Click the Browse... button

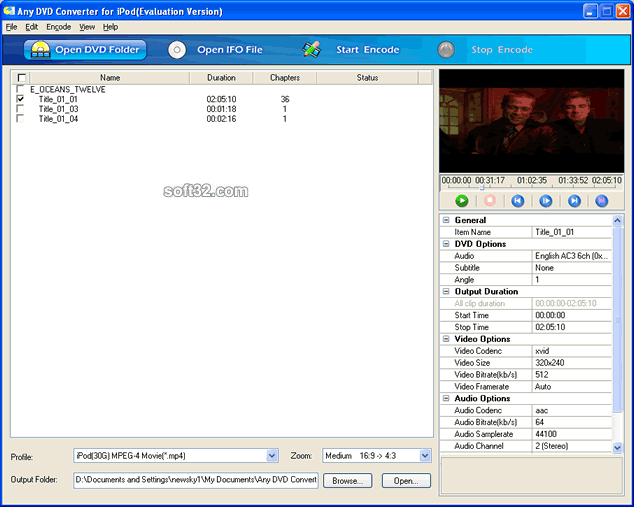[348, 480]
